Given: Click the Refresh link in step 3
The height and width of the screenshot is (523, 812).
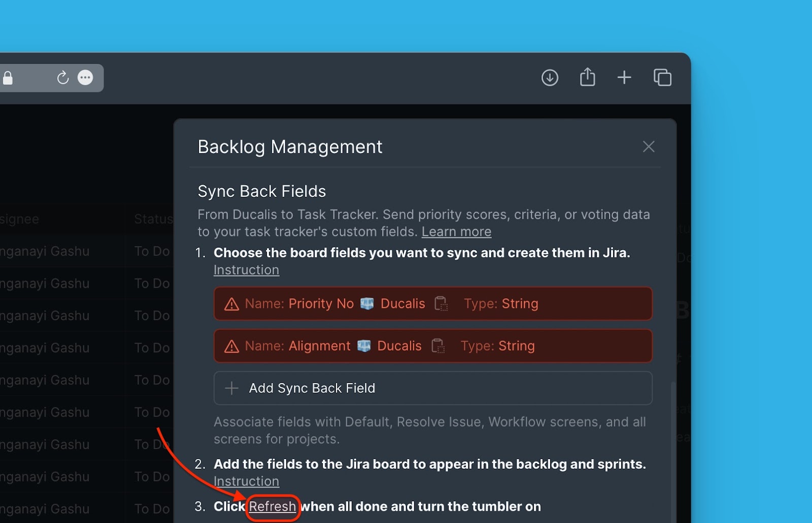Looking at the screenshot, I should click(x=273, y=506).
